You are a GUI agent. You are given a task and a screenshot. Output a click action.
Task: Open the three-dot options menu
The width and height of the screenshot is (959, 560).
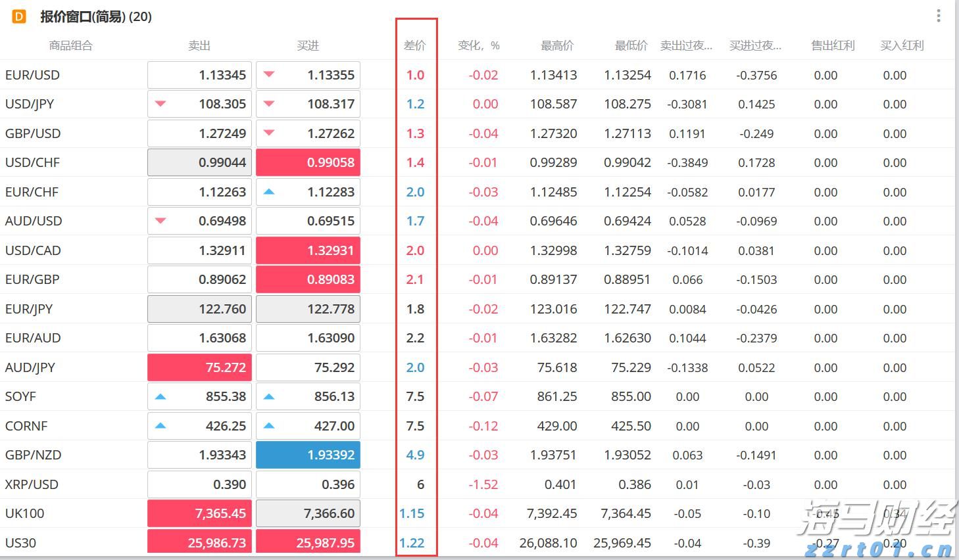point(939,16)
